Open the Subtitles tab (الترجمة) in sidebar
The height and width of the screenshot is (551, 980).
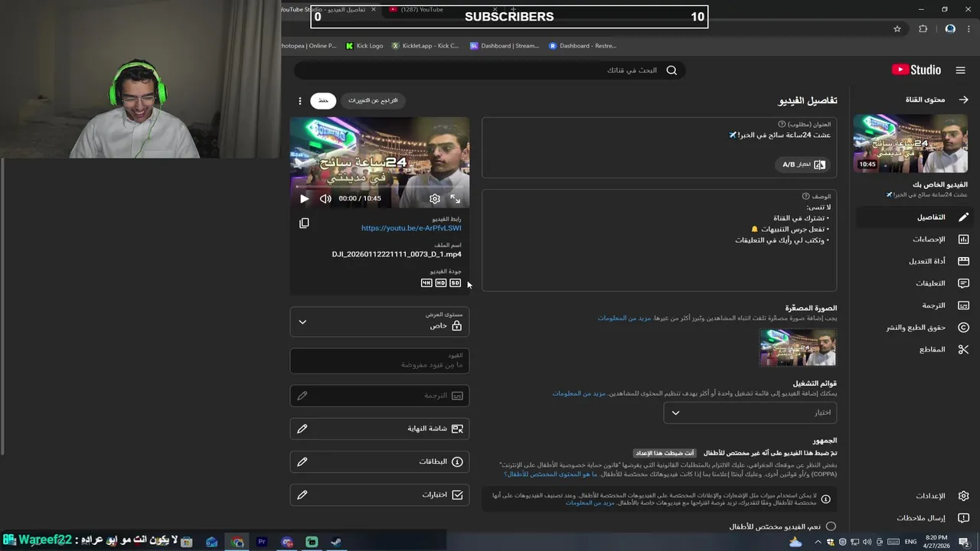tap(913, 305)
